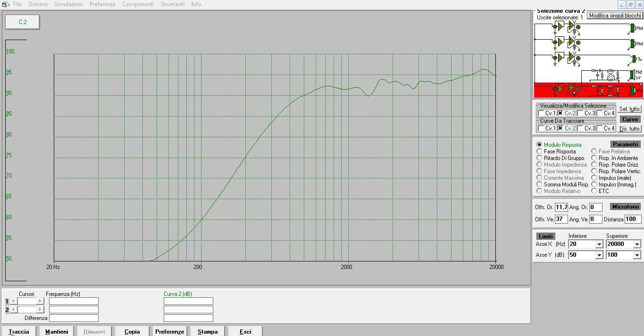Screen dimensions: 644x336
Task: Click the second Mid speaker driver icon
Action: coord(633,43)
